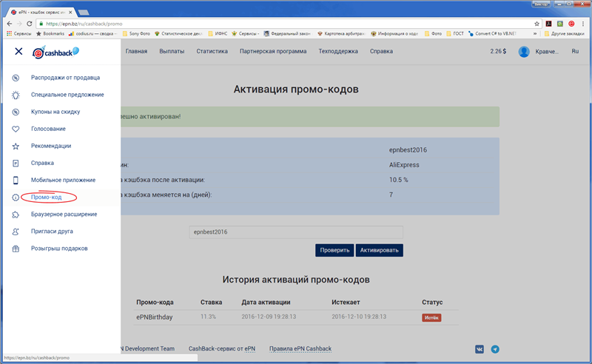Click the lightbulb icon for Специальное предложение
The width and height of the screenshot is (592, 364).
16,95
